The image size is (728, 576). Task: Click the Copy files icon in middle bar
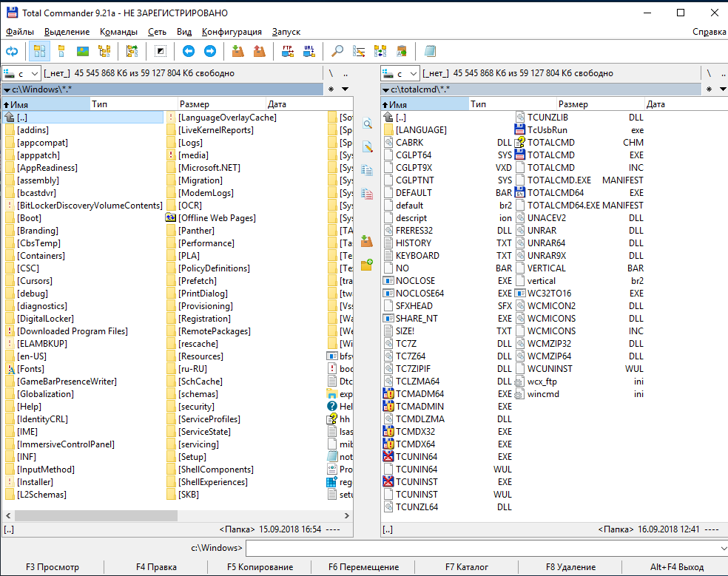367,170
